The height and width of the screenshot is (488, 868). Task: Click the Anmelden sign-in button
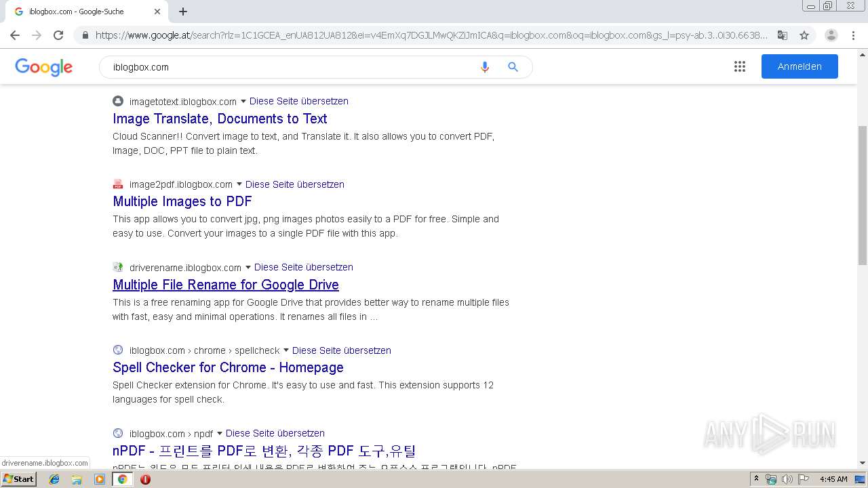800,66
